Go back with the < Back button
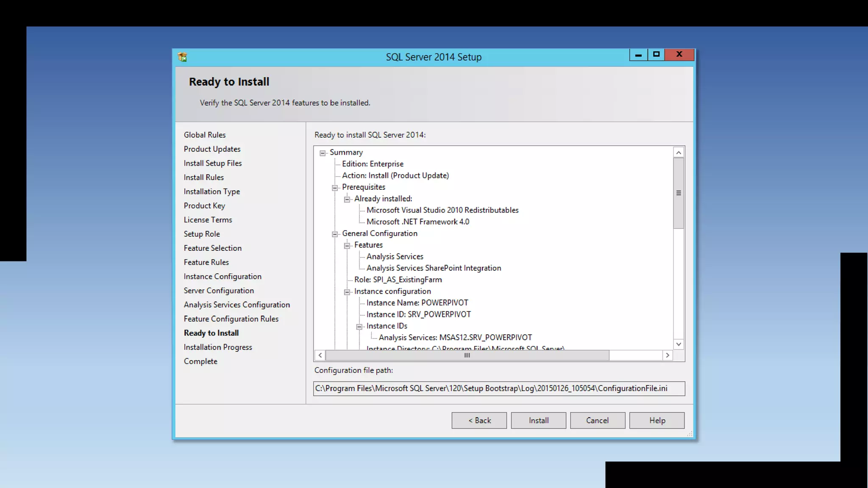The width and height of the screenshot is (868, 488). [x=479, y=420]
